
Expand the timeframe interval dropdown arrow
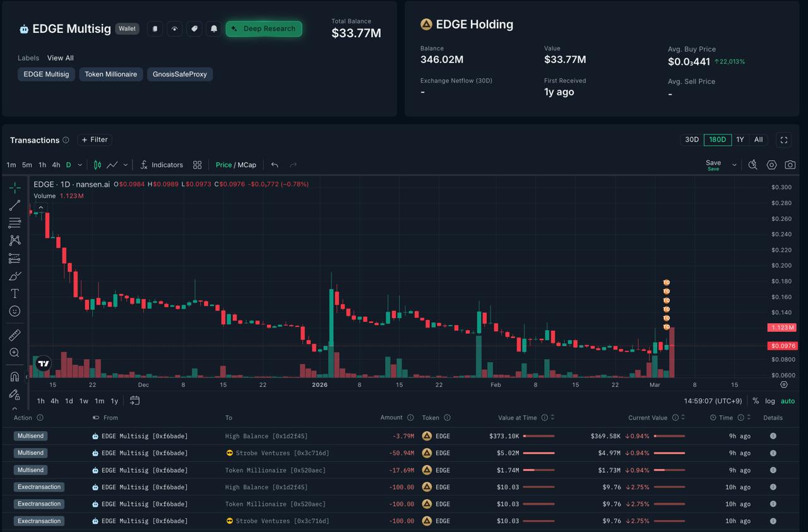(80, 165)
